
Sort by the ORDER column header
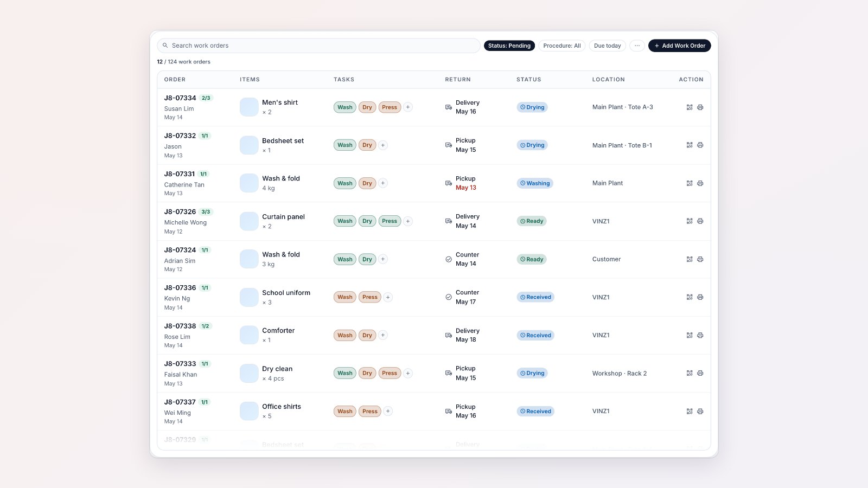click(x=175, y=80)
